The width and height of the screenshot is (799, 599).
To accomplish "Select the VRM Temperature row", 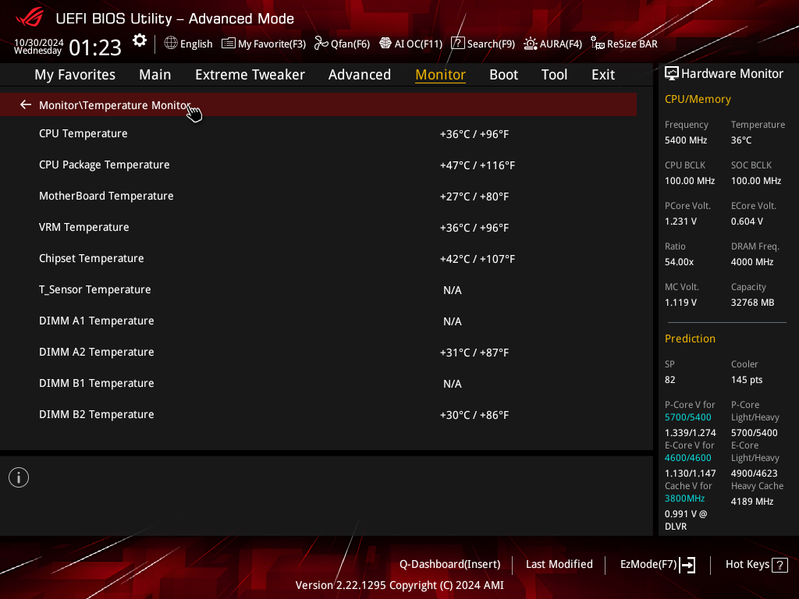I will [318, 227].
